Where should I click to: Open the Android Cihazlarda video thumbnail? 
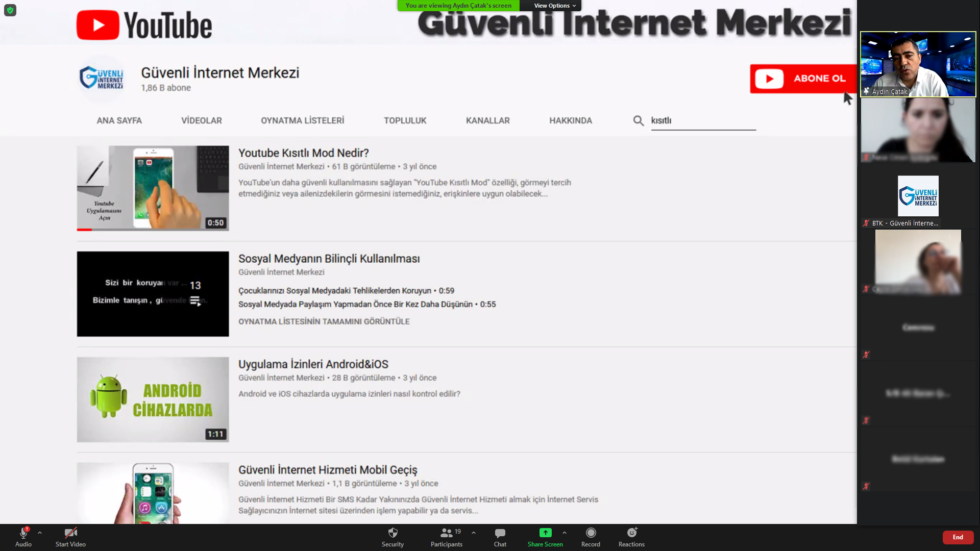point(153,399)
